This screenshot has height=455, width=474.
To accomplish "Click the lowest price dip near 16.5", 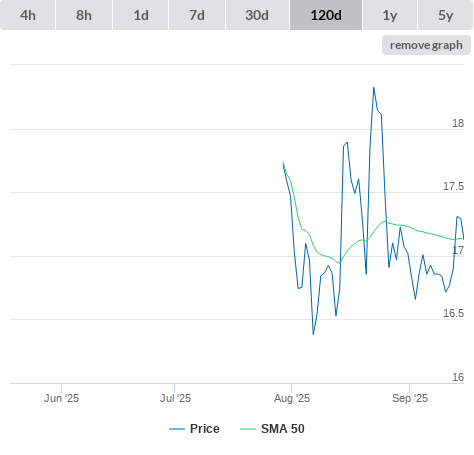I will [313, 334].
